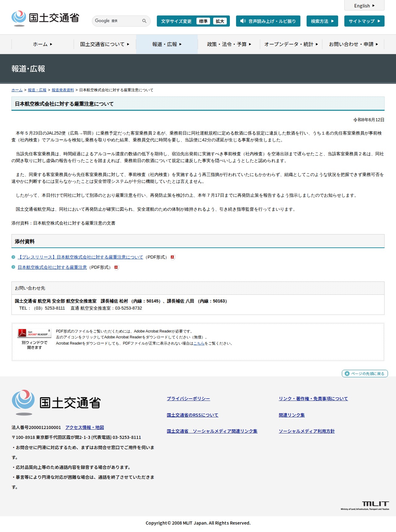Open the 報道発表資料 breadcrumb link
Screen dimensions: 396x532
(x=63, y=90)
